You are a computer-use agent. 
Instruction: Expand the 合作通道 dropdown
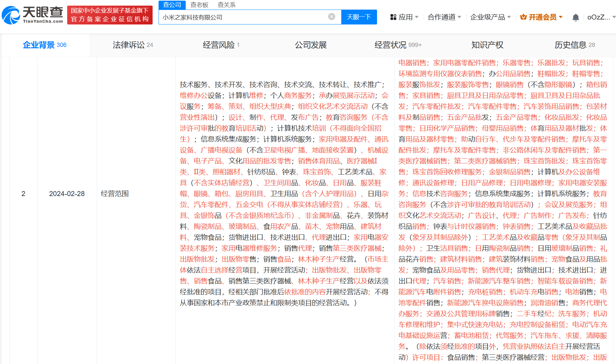pos(444,17)
